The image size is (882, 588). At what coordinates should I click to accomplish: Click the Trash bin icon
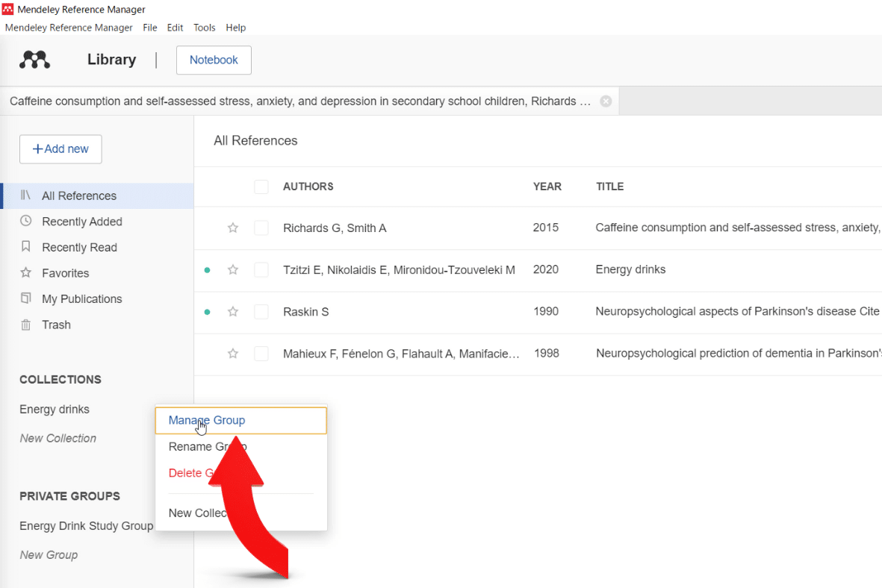pos(26,325)
